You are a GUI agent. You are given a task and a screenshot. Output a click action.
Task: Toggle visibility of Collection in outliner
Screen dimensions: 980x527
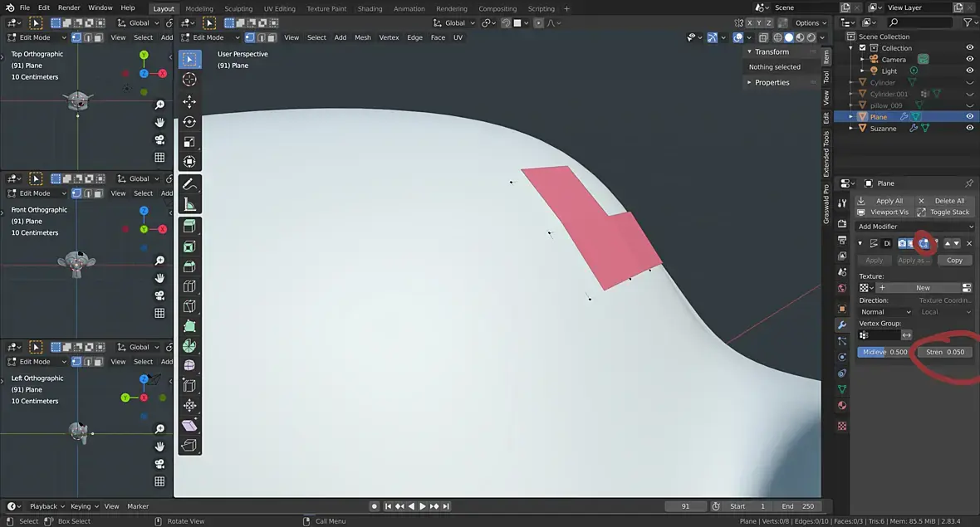click(x=969, y=48)
